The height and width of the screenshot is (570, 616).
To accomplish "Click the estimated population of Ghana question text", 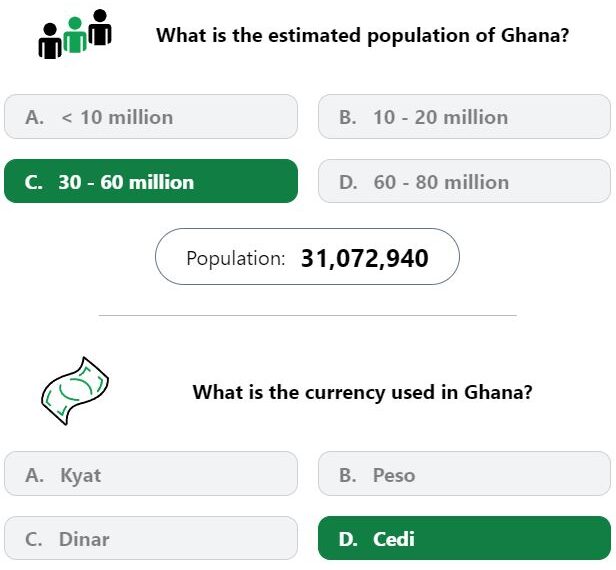I will (363, 35).
